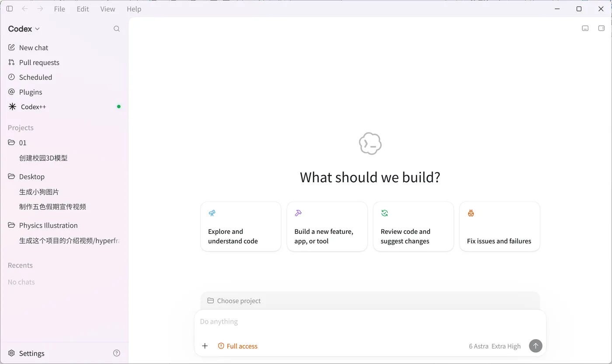
Task: Open the View menu
Action: pos(108,9)
